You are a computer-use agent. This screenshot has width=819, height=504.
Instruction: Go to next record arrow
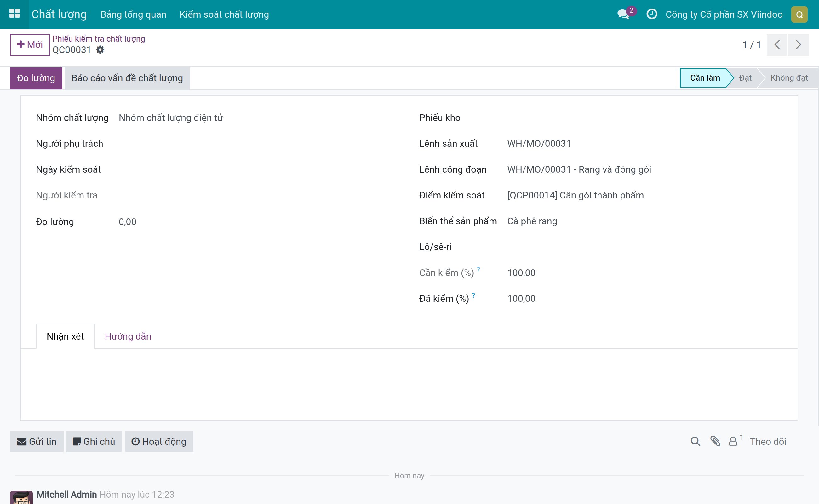[798, 45]
